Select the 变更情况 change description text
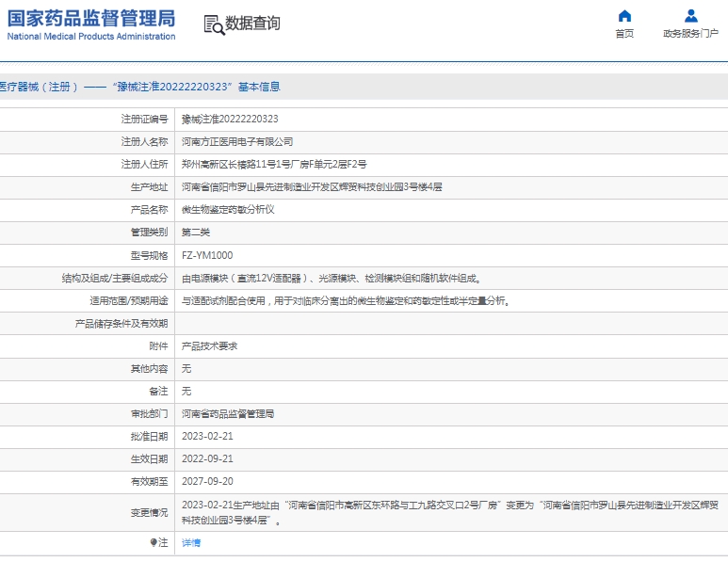This screenshot has width=728, height=562. tap(450, 512)
